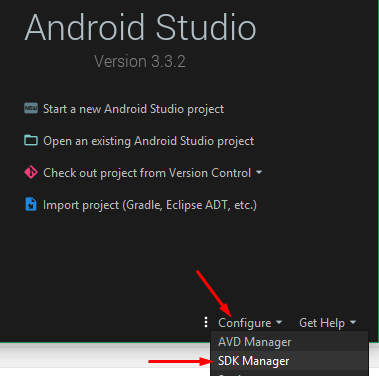Select SDK Manager from Configure menu
The width and height of the screenshot is (379, 376).
(289, 361)
